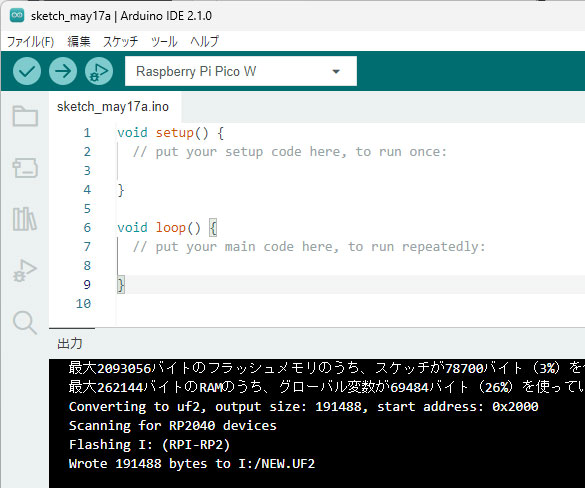The width and height of the screenshot is (585, 488).
Task: Open the Debug panel in the sidebar
Action: [25, 270]
